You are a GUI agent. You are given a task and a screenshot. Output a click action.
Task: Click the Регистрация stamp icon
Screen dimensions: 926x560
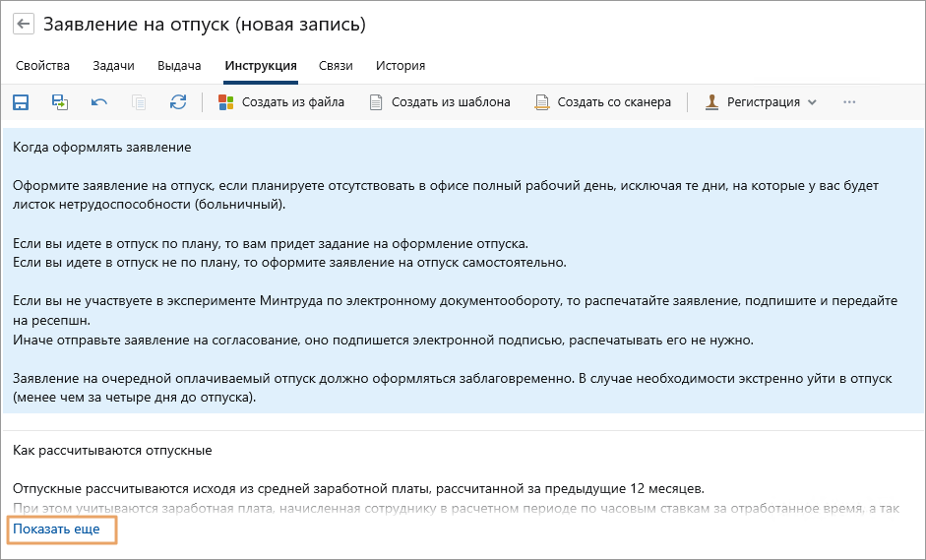711,102
